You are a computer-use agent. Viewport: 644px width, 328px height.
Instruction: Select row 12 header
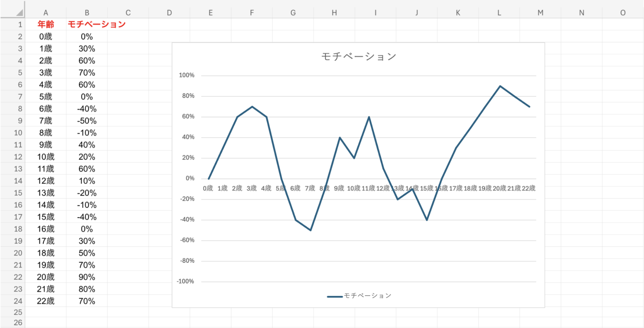pyautogui.click(x=18, y=157)
